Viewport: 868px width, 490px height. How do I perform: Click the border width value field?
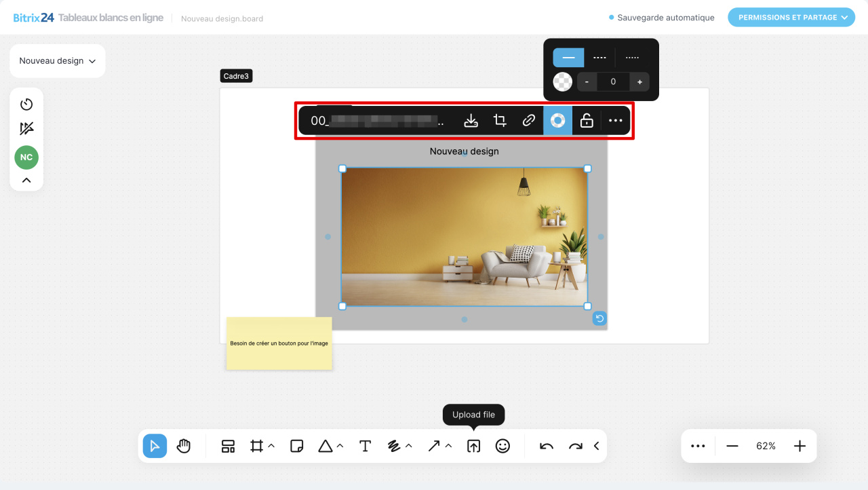[613, 81]
